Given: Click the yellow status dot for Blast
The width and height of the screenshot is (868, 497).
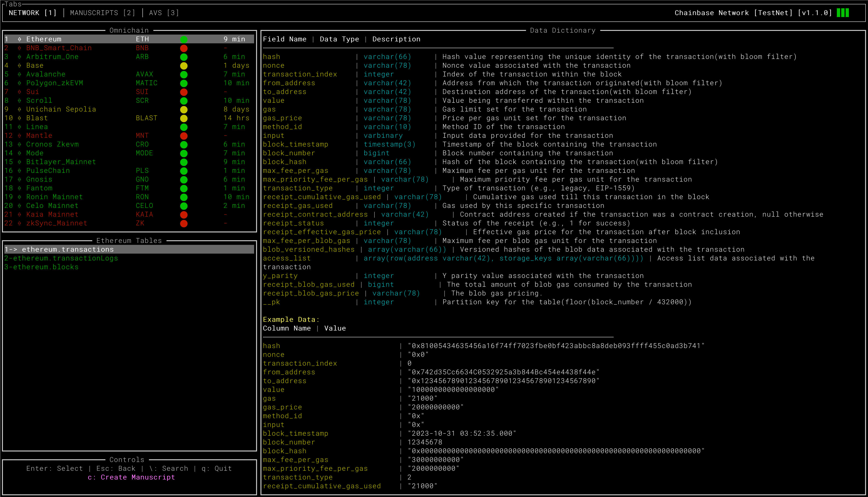Looking at the screenshot, I should point(184,118).
